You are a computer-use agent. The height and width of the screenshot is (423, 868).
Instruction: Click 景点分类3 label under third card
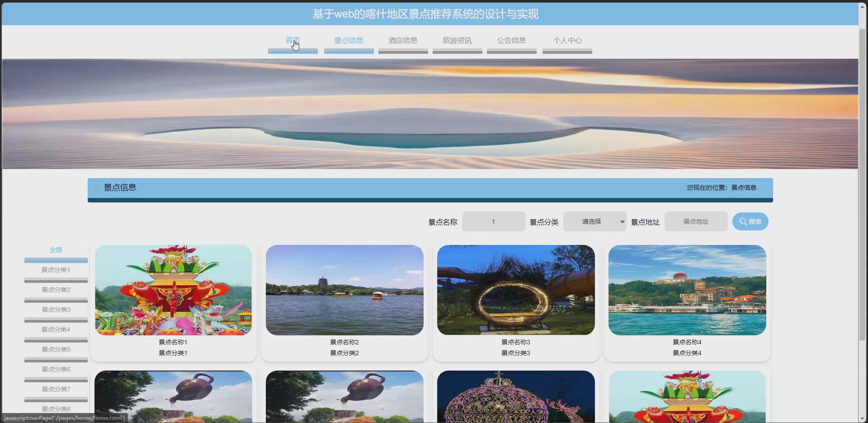tap(516, 353)
